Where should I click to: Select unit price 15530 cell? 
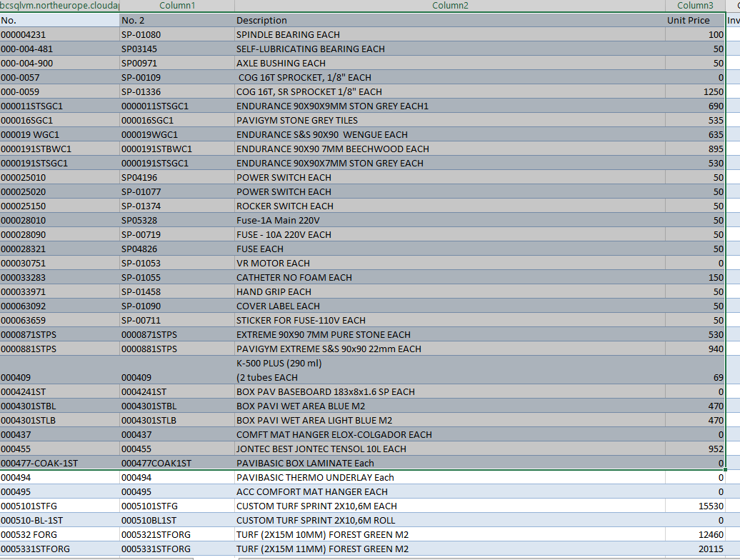point(695,506)
